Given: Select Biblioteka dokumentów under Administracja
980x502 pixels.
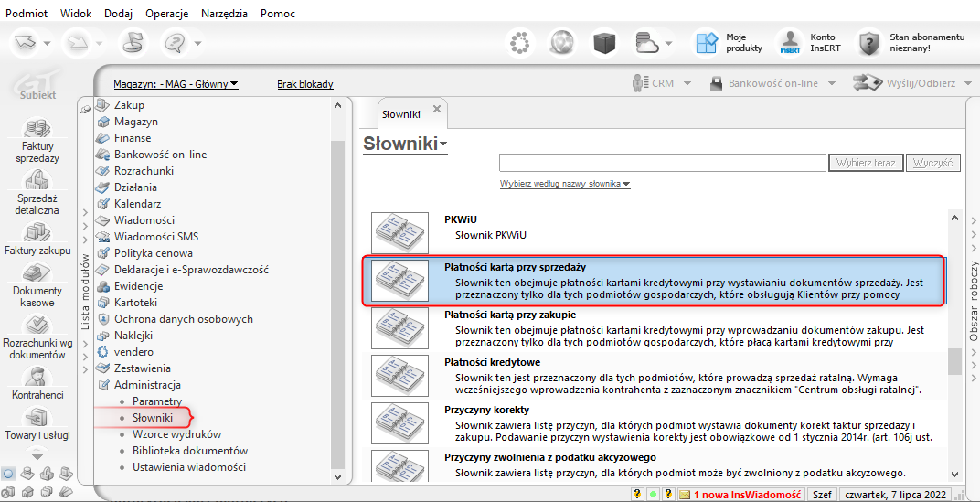Looking at the screenshot, I should 190,450.
